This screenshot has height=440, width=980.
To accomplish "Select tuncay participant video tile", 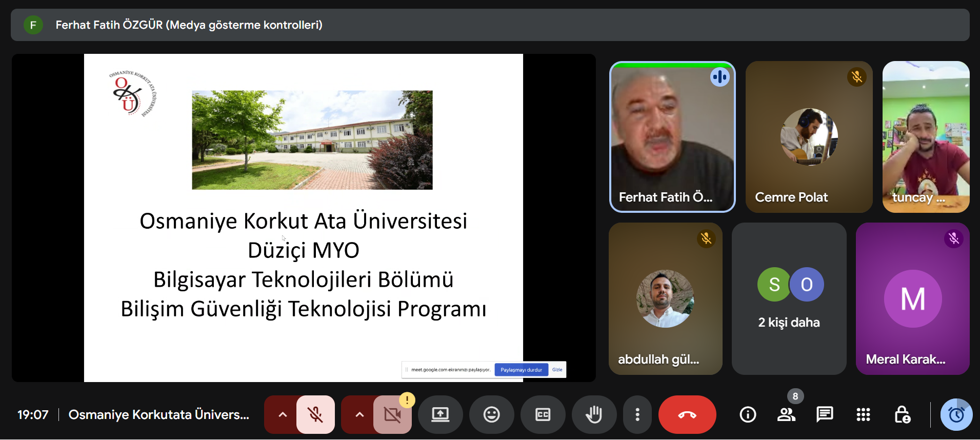I will pyautogui.click(x=926, y=137).
